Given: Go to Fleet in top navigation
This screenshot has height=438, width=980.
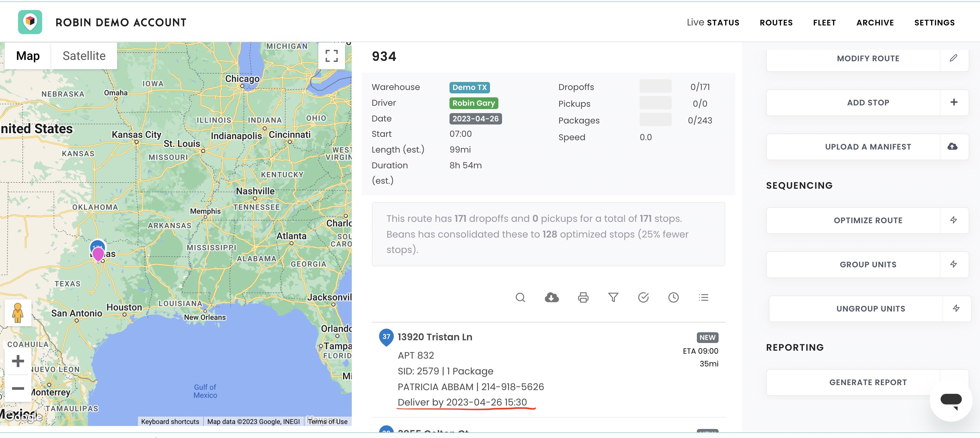Looking at the screenshot, I should click(x=824, y=22).
